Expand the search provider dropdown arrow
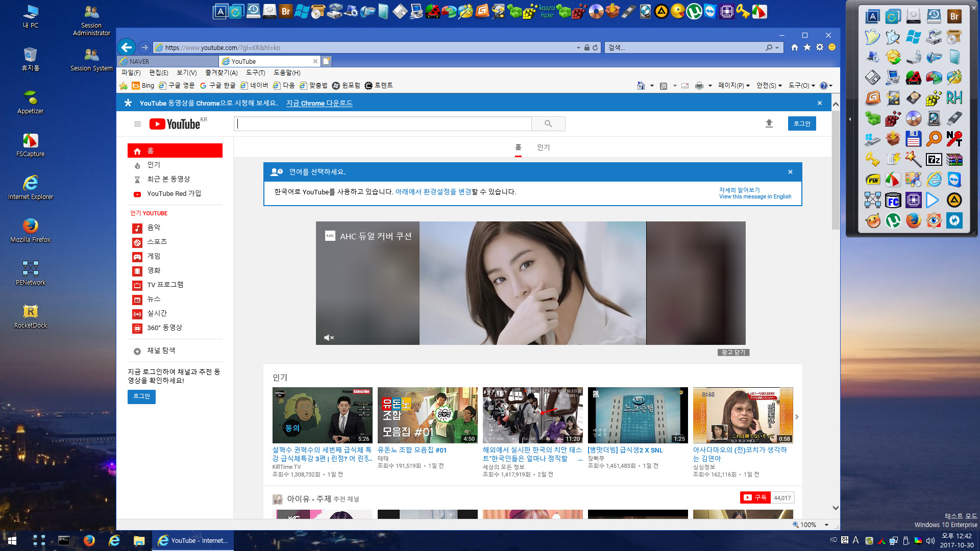 (x=777, y=47)
